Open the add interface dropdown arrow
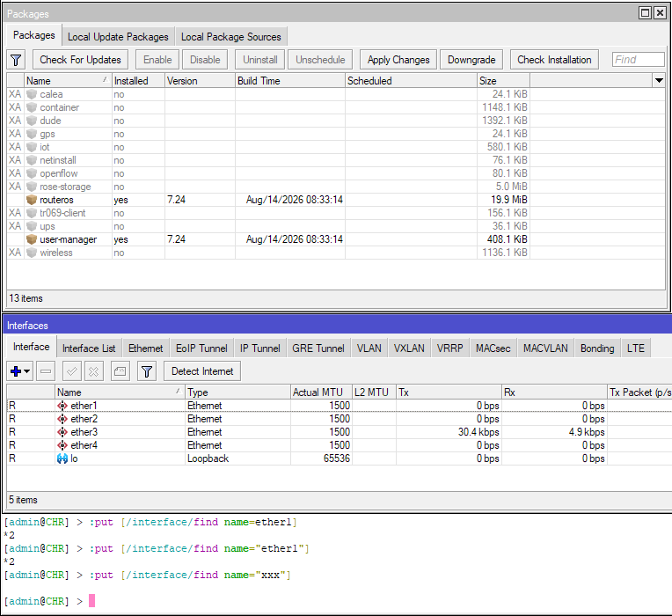Image resolution: width=672 pixels, height=616 pixels. (x=27, y=371)
